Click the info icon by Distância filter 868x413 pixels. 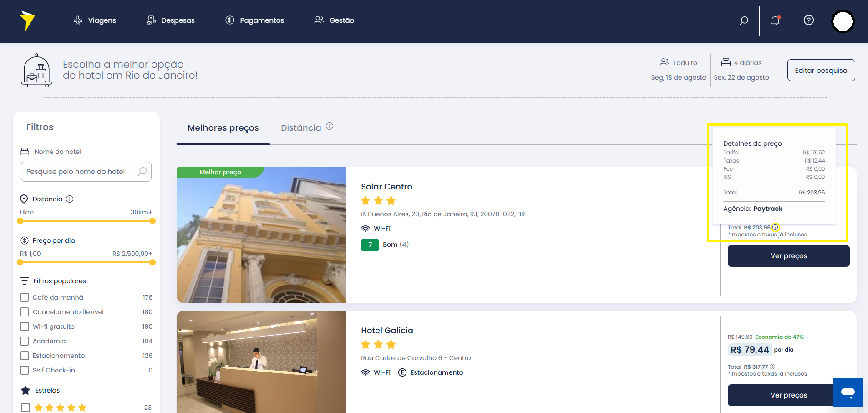(x=70, y=199)
